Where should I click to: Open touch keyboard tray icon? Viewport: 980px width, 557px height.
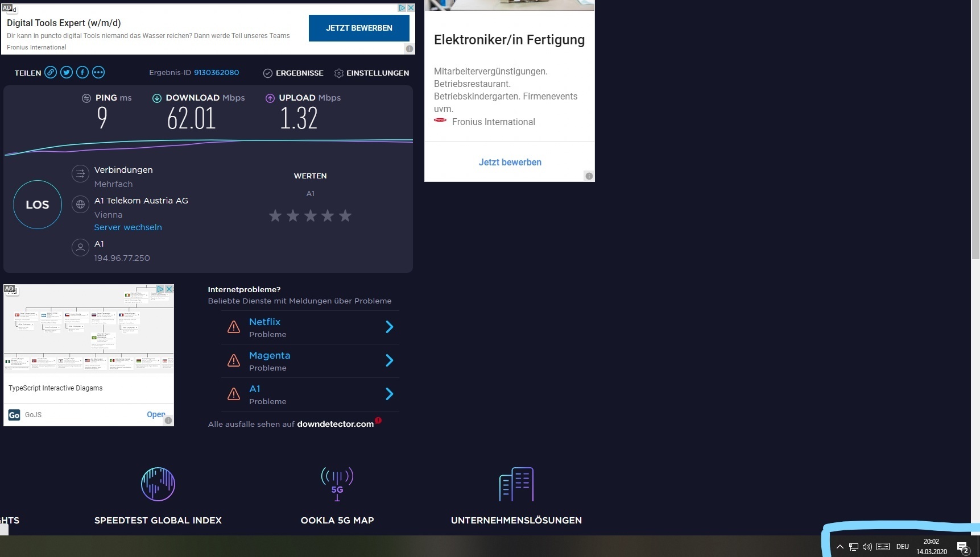(x=883, y=547)
